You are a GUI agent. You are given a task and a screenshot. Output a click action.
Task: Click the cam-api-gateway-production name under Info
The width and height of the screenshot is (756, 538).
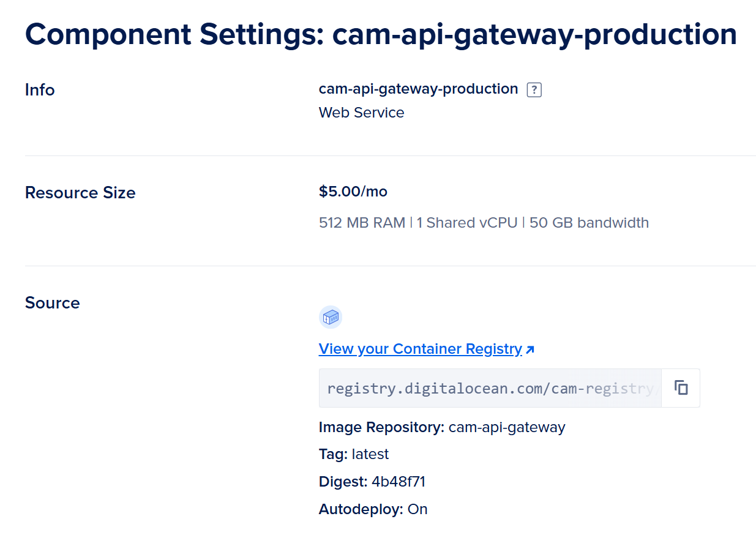pyautogui.click(x=418, y=89)
